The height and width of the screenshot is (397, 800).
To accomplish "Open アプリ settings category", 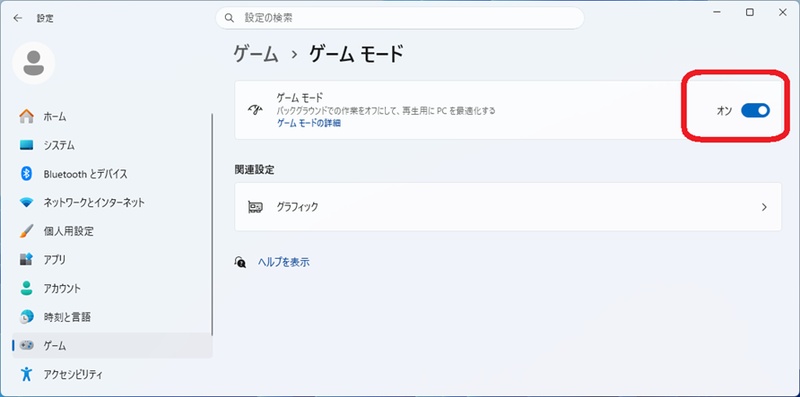I will (x=112, y=260).
